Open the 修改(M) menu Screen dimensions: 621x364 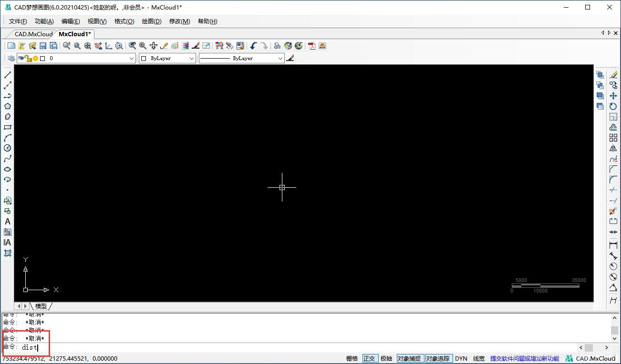click(180, 21)
